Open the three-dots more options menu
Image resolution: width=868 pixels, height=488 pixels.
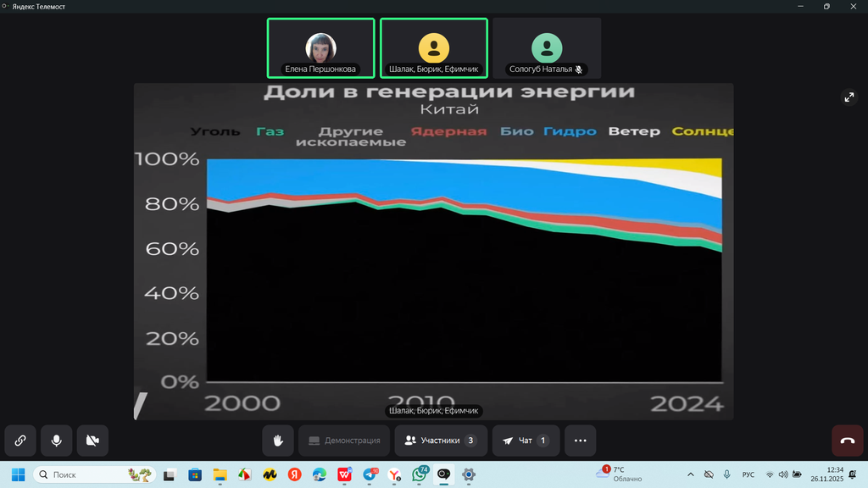[x=580, y=441]
